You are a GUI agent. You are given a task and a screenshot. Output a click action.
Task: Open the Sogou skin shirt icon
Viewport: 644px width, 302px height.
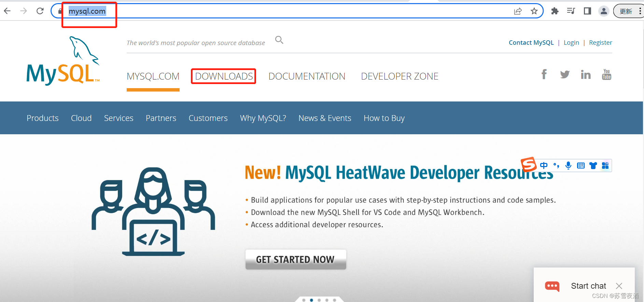pyautogui.click(x=593, y=166)
